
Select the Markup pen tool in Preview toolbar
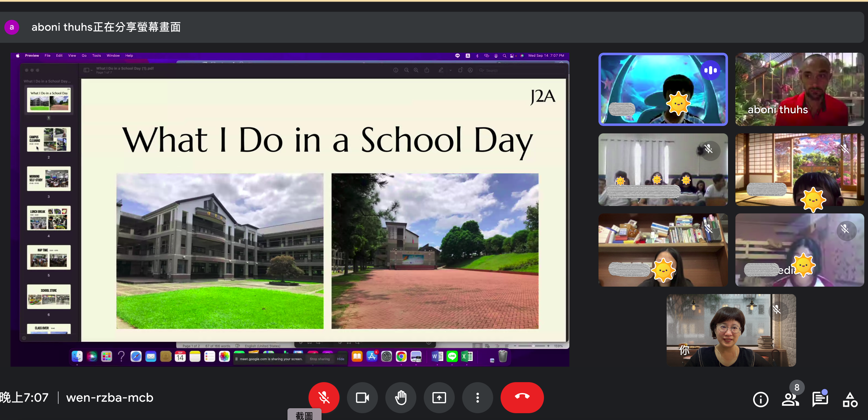441,70
